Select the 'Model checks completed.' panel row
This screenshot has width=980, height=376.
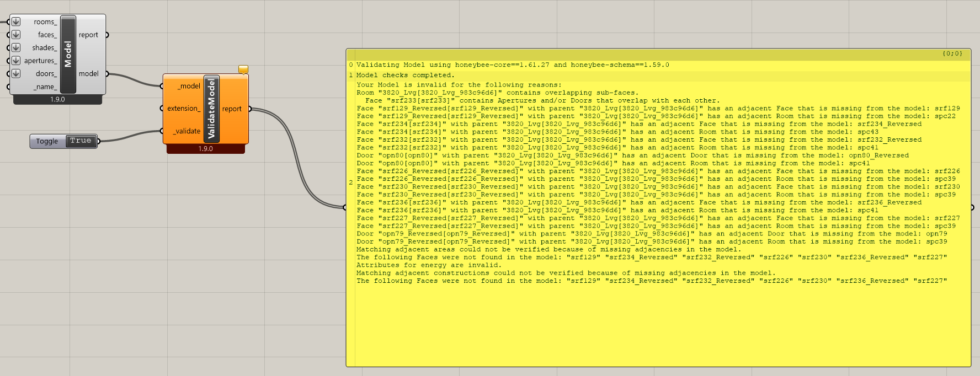[x=406, y=75]
